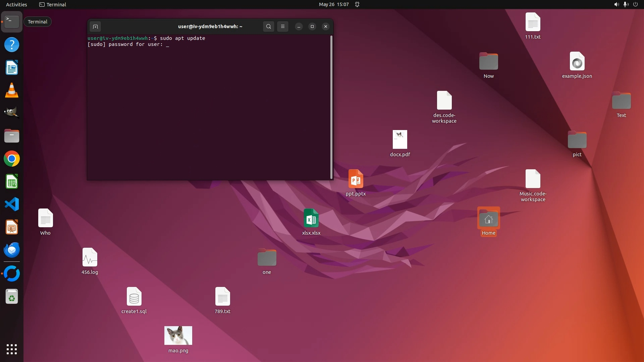
Task: Open the clock and calendar dropdown
Action: (x=333, y=4)
